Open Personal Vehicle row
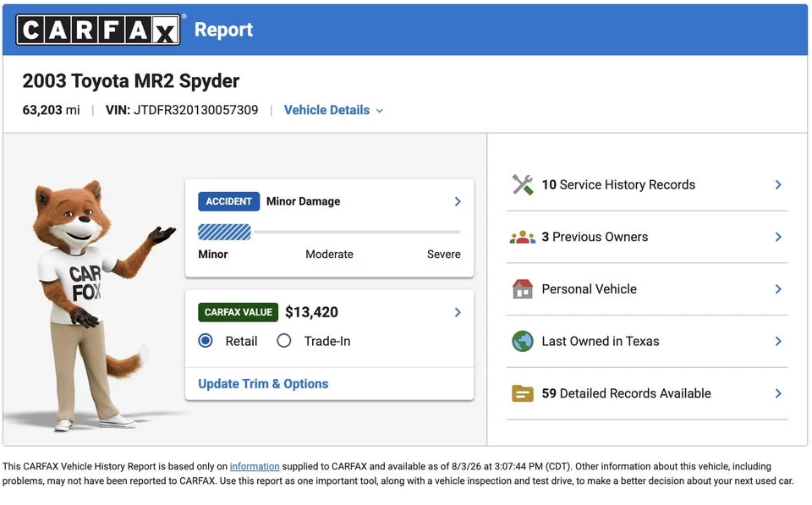This screenshot has width=812, height=505. click(647, 289)
